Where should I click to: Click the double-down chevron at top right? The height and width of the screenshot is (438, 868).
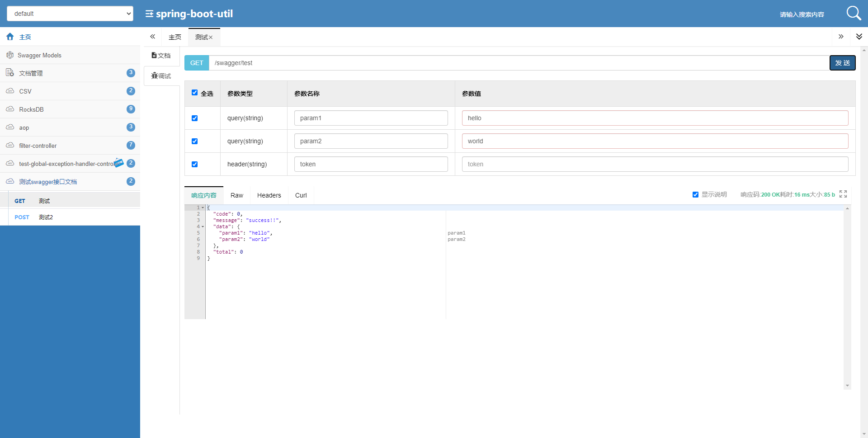(x=859, y=36)
